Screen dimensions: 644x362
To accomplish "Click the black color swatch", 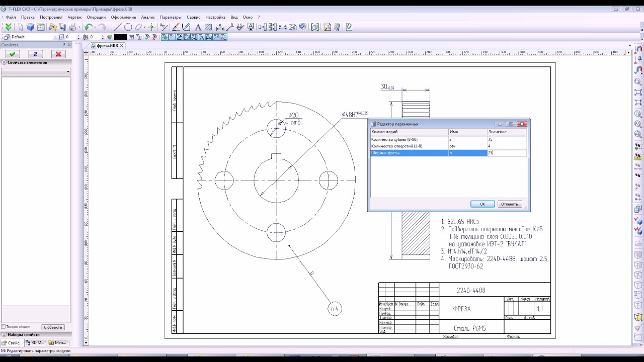I will [x=120, y=37].
